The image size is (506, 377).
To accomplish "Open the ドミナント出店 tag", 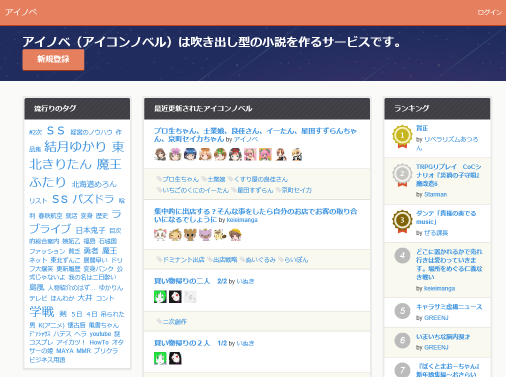I will coord(180,259).
